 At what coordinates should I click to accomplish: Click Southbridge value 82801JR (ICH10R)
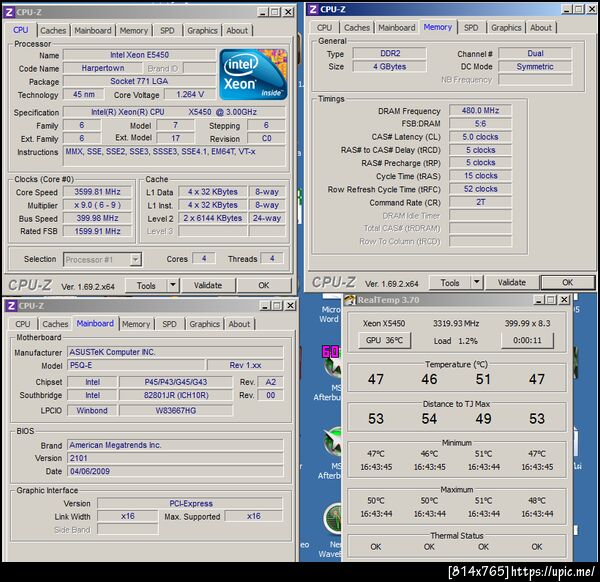[x=176, y=395]
